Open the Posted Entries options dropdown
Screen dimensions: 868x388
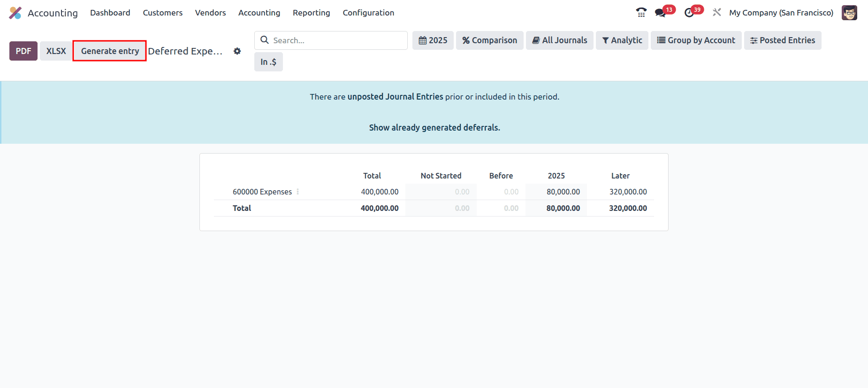point(783,40)
